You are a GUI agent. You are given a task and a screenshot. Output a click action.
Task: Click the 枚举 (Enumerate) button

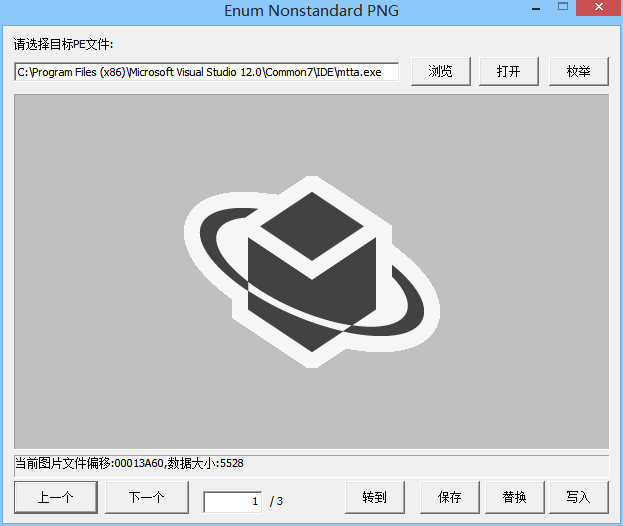578,71
